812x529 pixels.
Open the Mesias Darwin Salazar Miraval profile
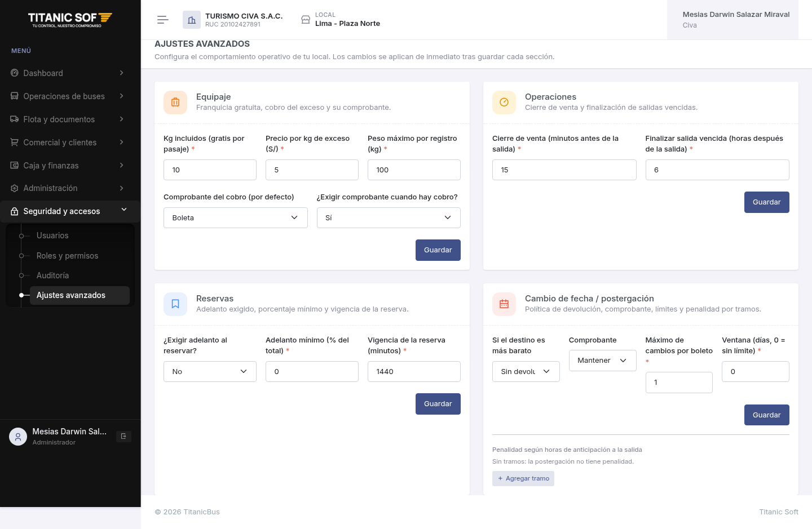(732, 20)
